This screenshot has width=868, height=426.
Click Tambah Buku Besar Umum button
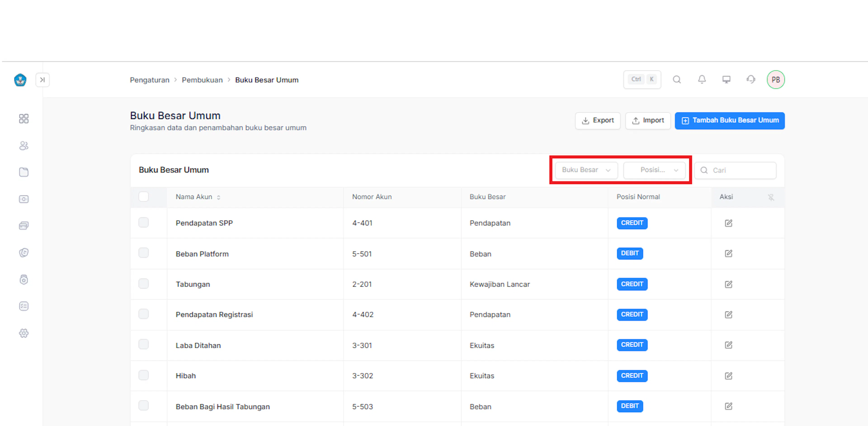coord(730,120)
